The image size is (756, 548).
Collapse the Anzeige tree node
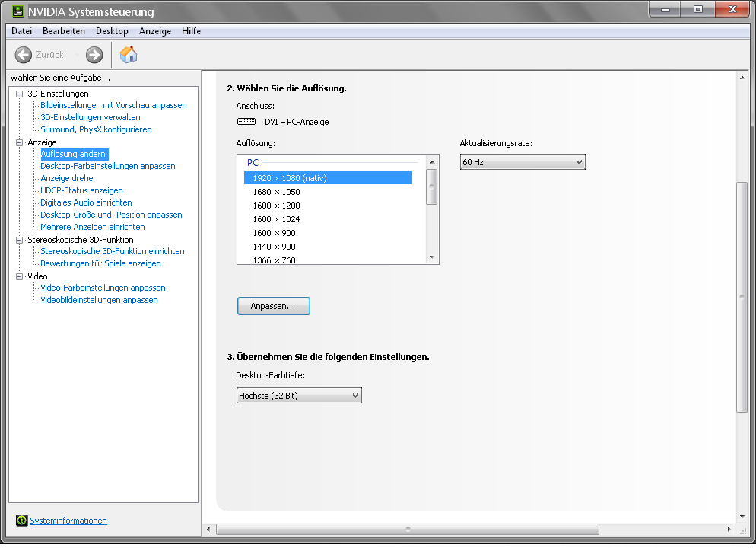tap(19, 143)
